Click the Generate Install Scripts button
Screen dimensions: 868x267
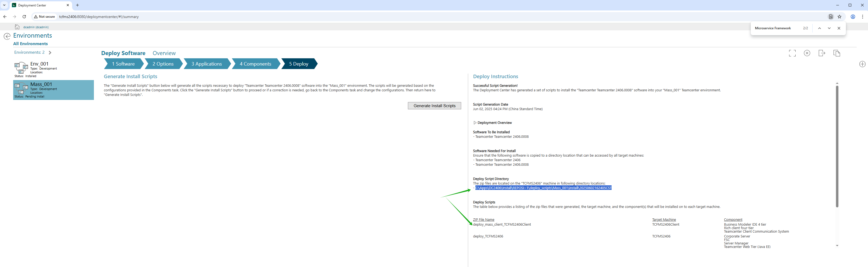(x=434, y=106)
